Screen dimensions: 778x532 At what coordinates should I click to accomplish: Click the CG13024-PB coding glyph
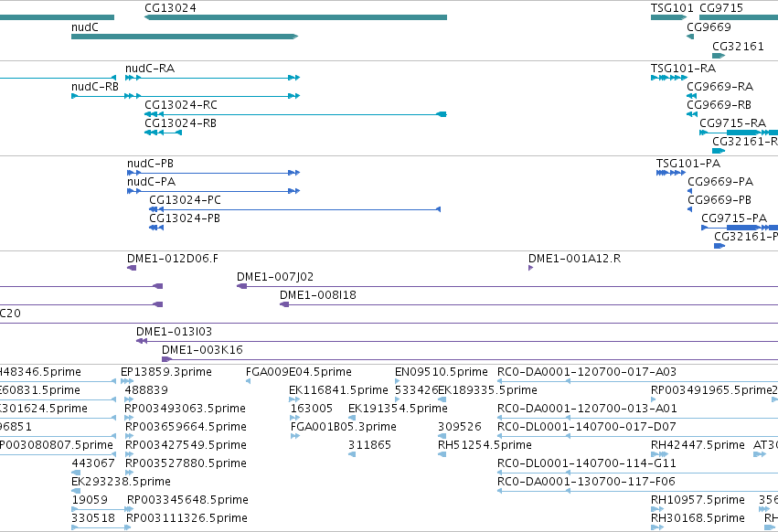point(156,228)
